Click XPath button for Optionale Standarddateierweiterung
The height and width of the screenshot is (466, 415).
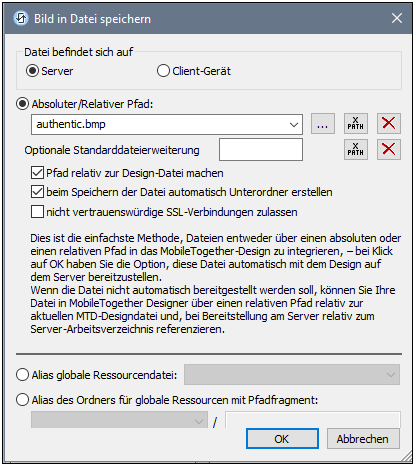356,149
